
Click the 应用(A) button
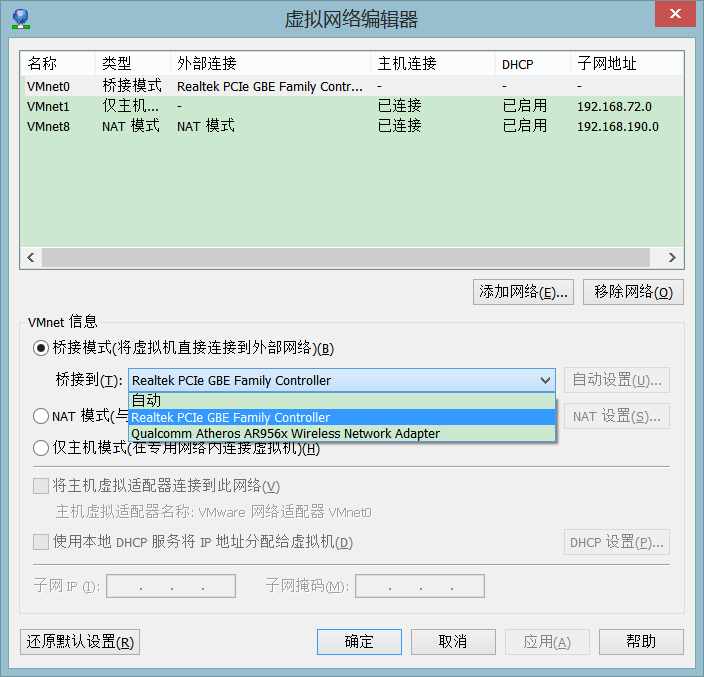547,642
